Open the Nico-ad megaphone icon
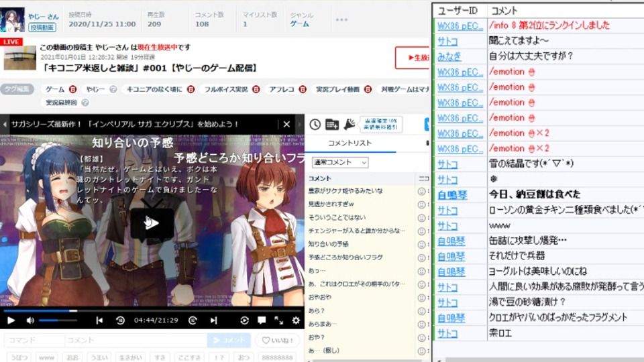 coord(349,124)
